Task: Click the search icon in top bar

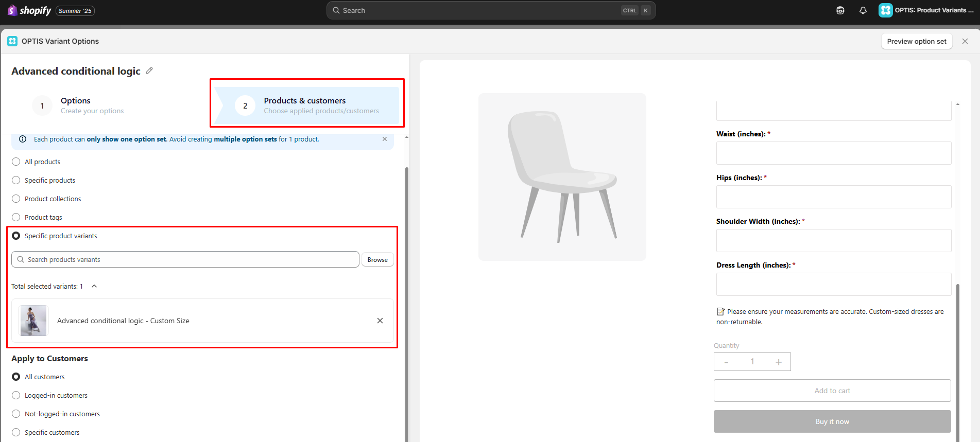Action: (336, 10)
